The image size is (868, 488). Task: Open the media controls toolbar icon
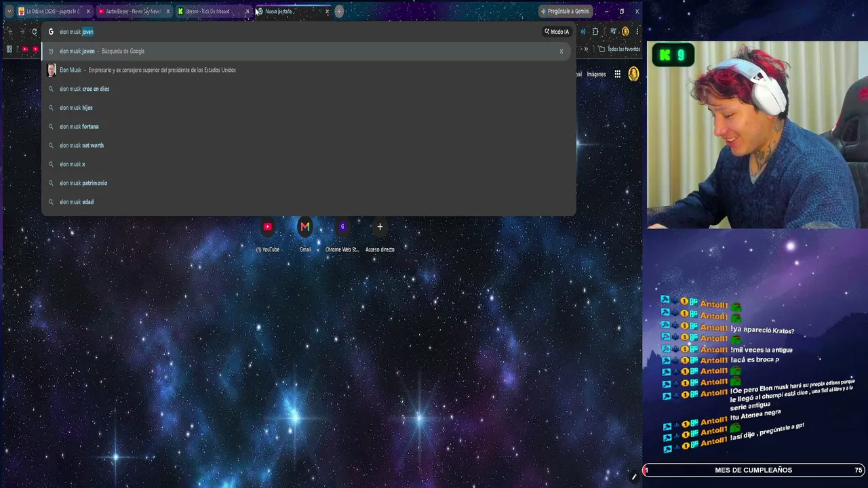[613, 31]
